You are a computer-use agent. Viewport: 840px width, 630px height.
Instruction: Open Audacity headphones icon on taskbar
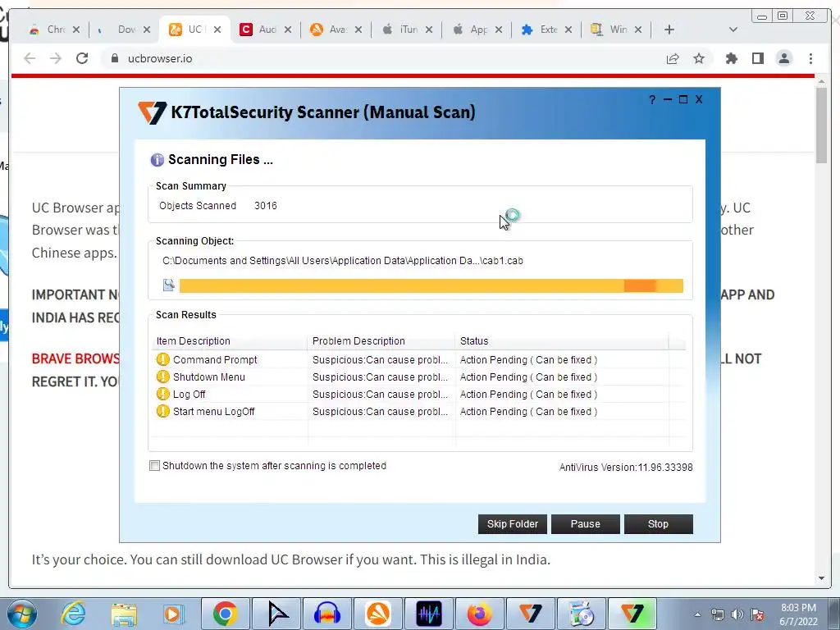327,614
